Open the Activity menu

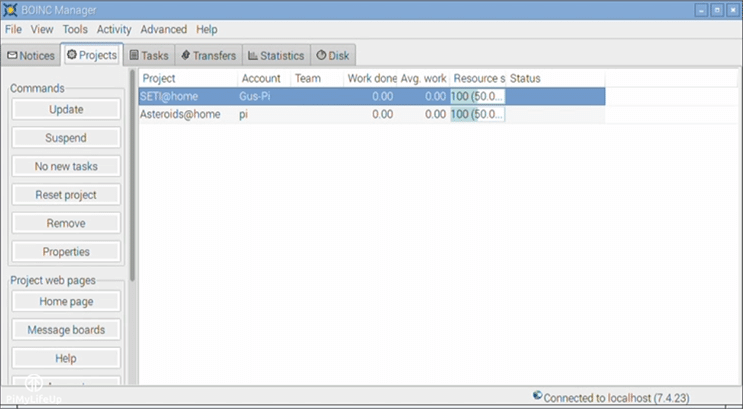(x=114, y=29)
